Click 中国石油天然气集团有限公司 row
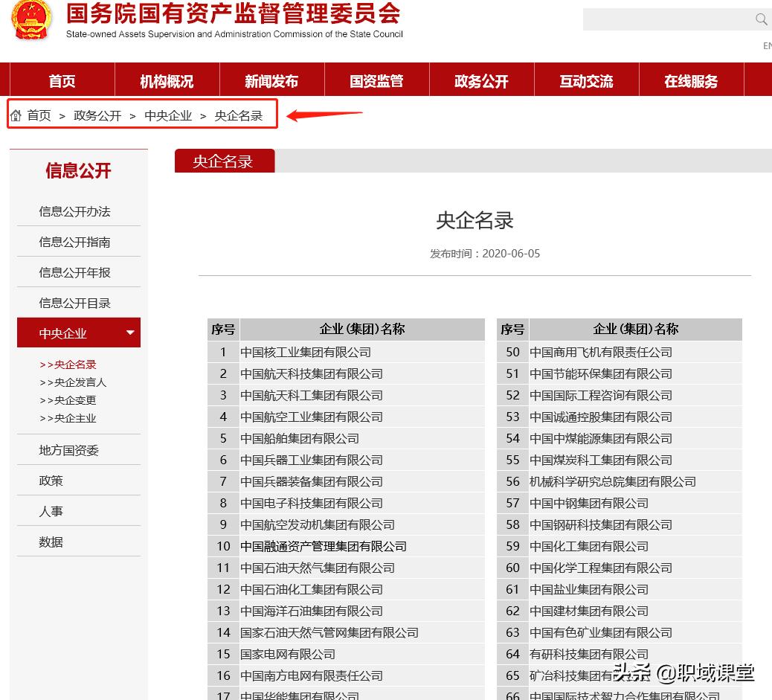Image resolution: width=772 pixels, height=700 pixels. pyautogui.click(x=346, y=568)
